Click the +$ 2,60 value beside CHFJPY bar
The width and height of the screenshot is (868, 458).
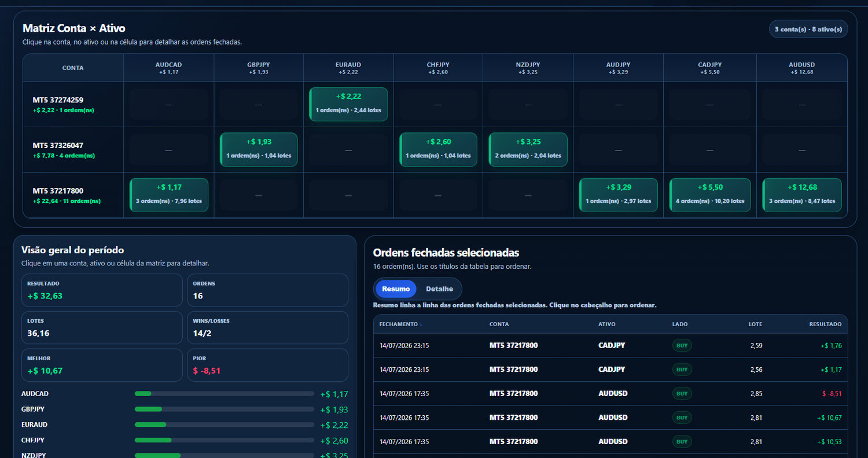point(334,440)
